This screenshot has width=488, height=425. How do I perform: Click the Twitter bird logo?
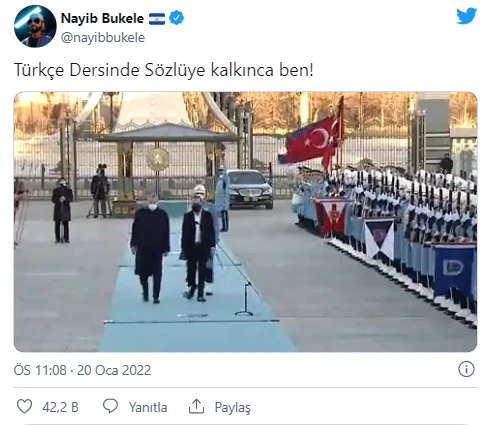pyautogui.click(x=466, y=16)
